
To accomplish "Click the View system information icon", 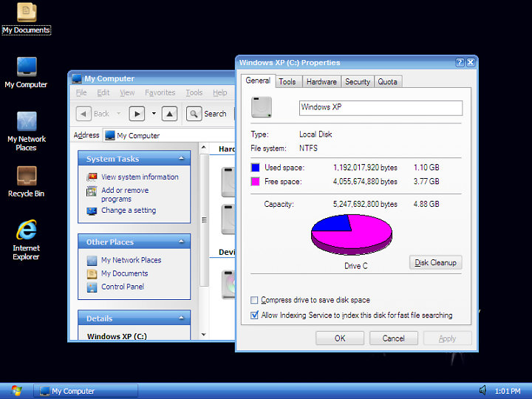I will pyautogui.click(x=92, y=177).
